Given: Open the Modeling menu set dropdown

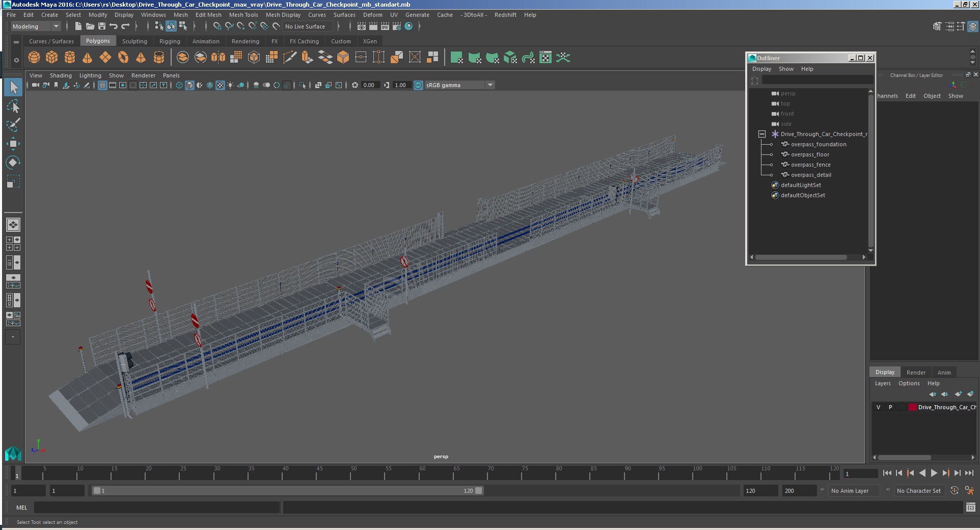Looking at the screenshot, I should pyautogui.click(x=36, y=26).
